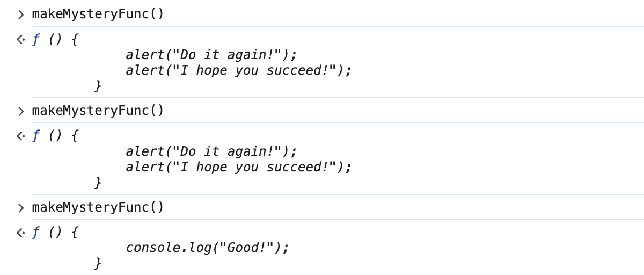The image size is (644, 275).
Task: Click the second output return arrow
Action: tap(20, 136)
